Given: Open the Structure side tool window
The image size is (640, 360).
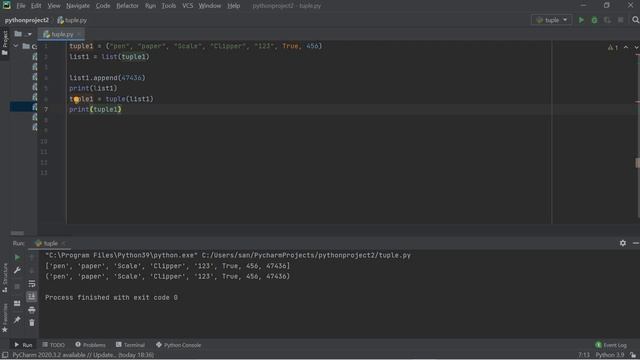Looking at the screenshot, I should [5, 278].
